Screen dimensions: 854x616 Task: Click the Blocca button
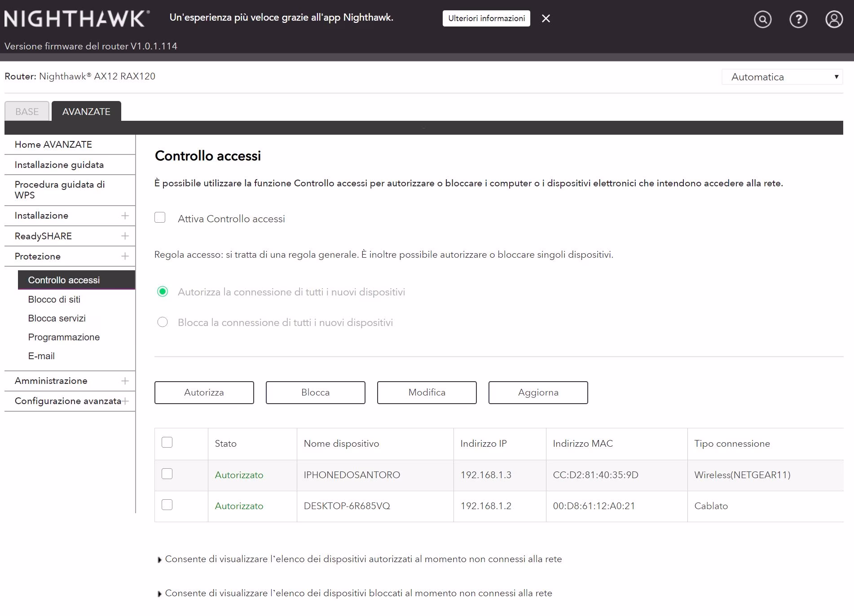click(316, 392)
